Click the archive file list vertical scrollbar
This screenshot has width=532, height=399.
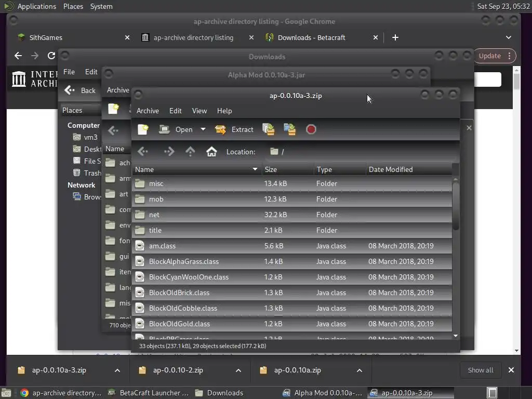456,206
